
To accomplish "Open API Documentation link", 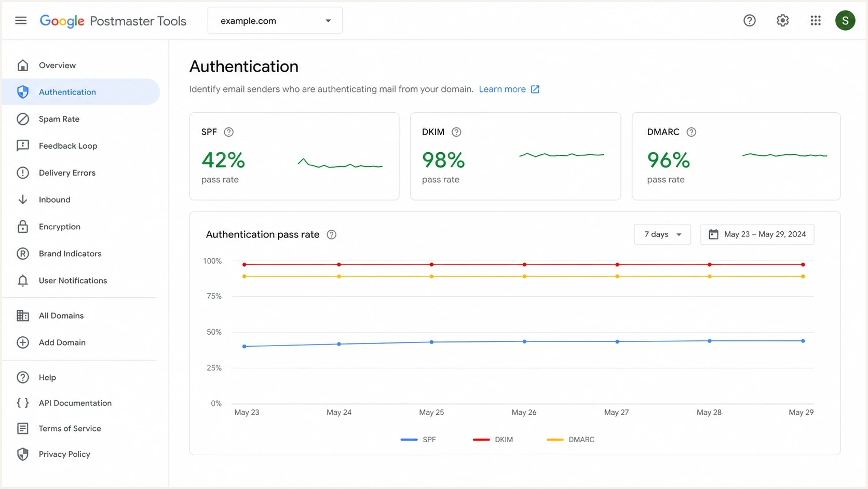I will [75, 403].
